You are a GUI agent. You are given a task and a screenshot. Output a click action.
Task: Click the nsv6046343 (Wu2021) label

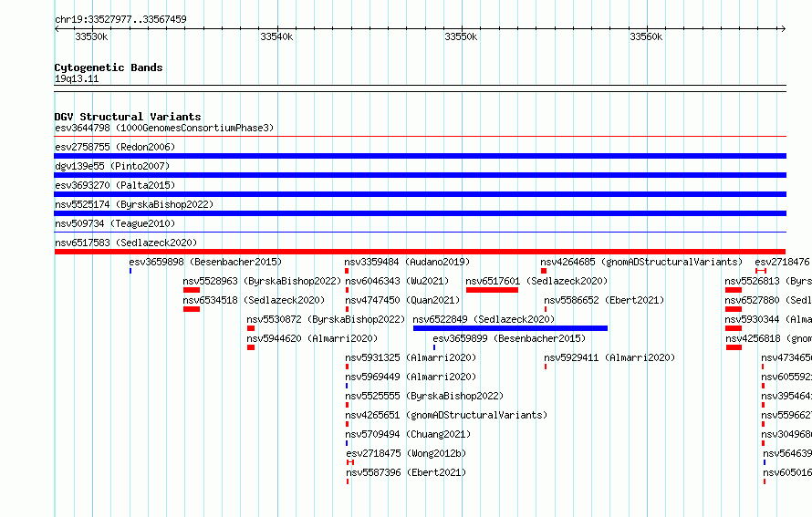click(x=397, y=281)
